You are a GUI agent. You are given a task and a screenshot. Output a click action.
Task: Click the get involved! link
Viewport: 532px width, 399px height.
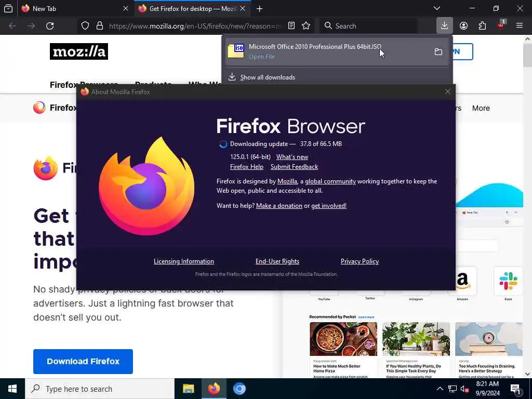[329, 206]
